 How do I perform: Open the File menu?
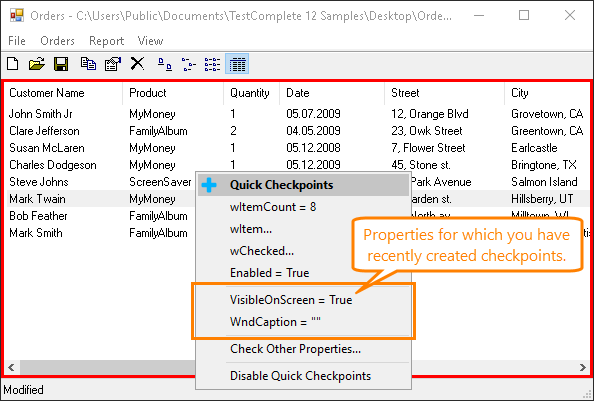point(17,41)
